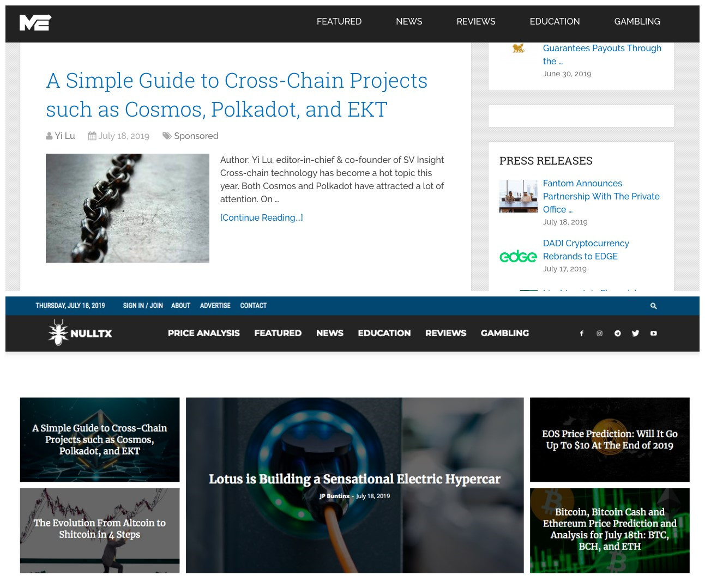The height and width of the screenshot is (588, 705).
Task: Open the NullTX Twitter icon
Action: click(x=635, y=334)
